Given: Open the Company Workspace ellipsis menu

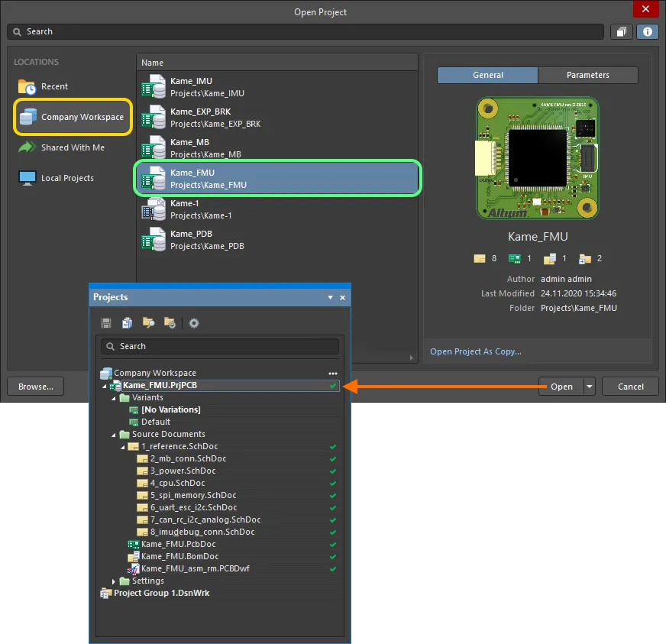Looking at the screenshot, I should (332, 374).
